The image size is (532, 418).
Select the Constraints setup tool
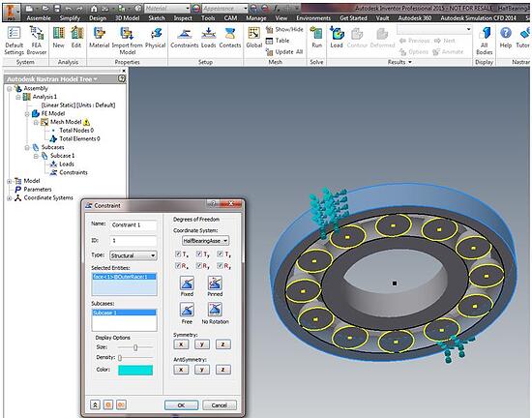(x=185, y=38)
